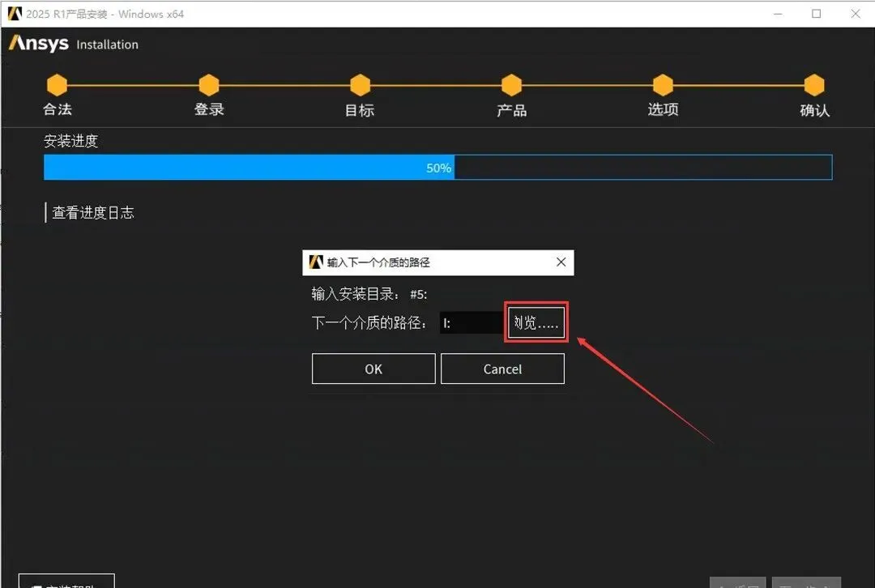Click the 合法 step hexagon
This screenshot has height=588, width=875.
point(57,85)
